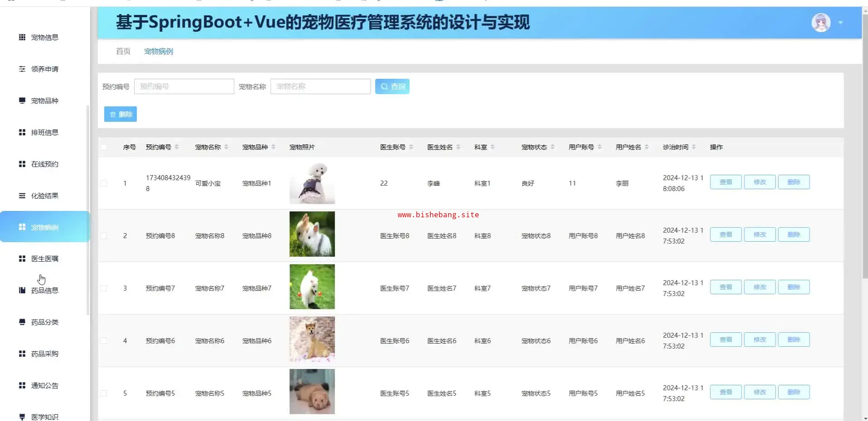The height and width of the screenshot is (421, 868).
Task: Open the white puppy photo in row 3
Action: [x=312, y=287]
